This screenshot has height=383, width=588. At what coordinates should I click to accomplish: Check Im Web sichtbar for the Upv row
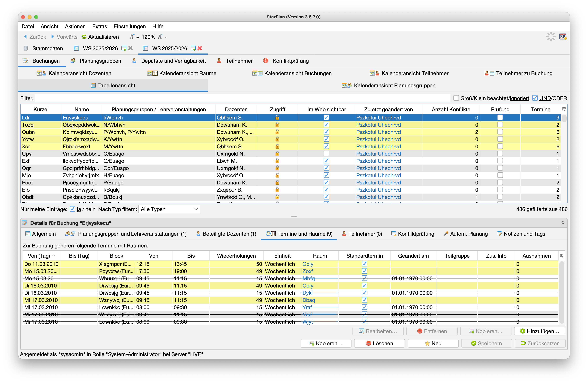(326, 154)
